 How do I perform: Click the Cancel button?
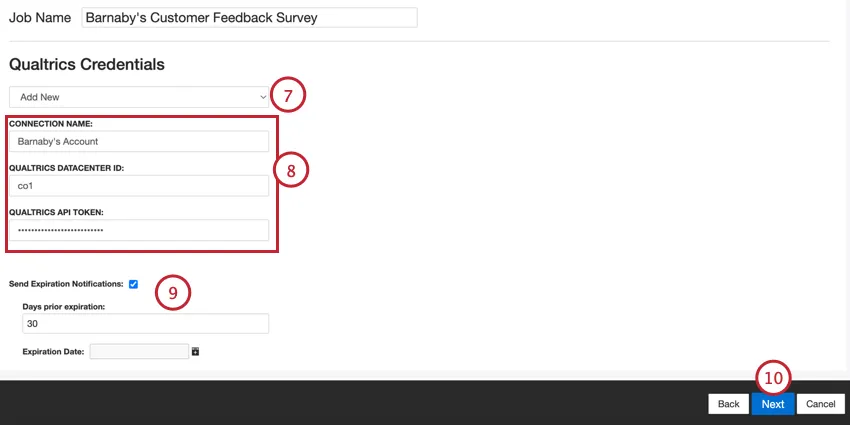click(x=820, y=404)
